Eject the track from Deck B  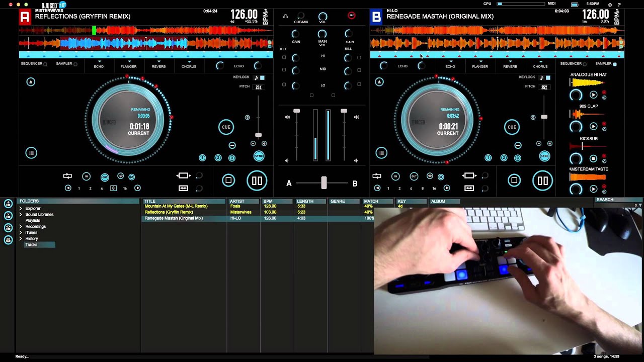coord(379,82)
